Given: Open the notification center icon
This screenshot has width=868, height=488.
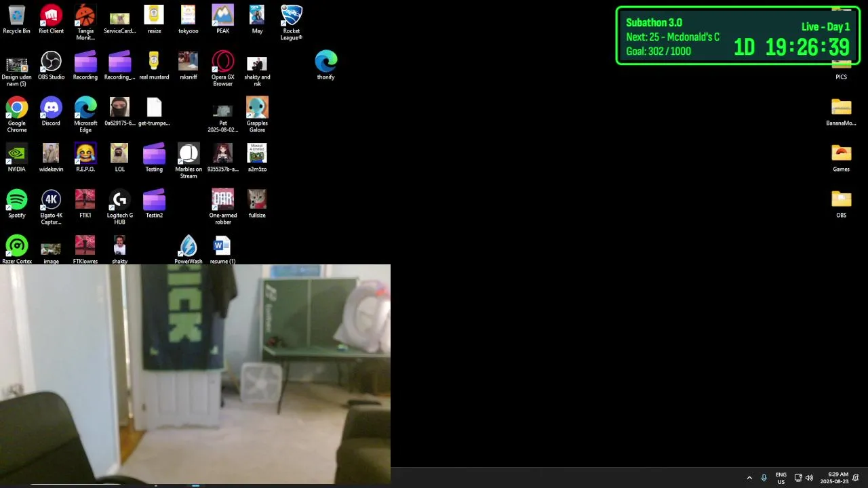Looking at the screenshot, I should coord(856,478).
